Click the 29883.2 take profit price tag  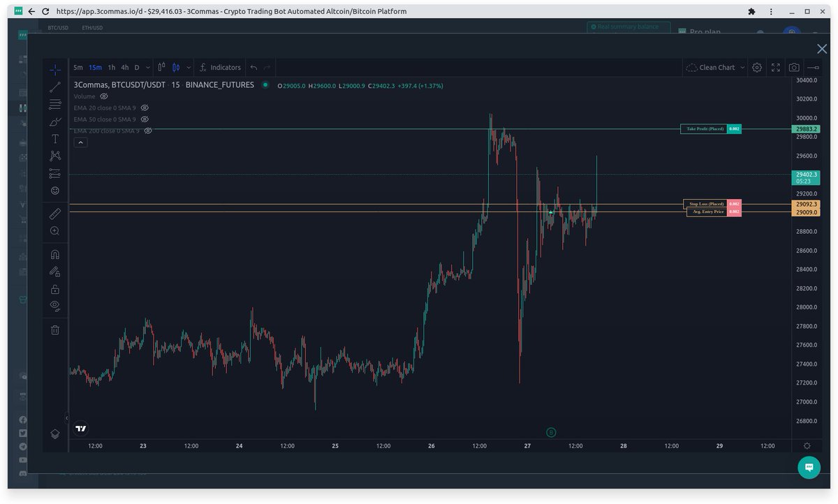tap(806, 129)
